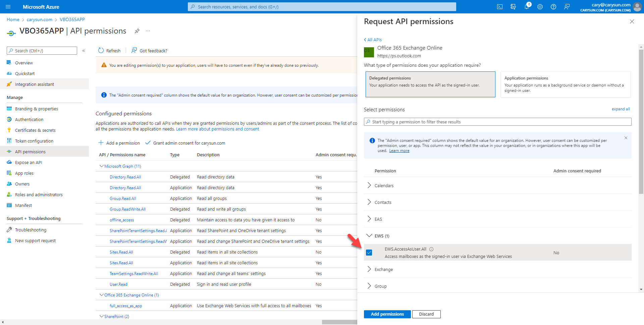The image size is (644, 325).
Task: Open the notifications bell
Action: pyautogui.click(x=527, y=7)
